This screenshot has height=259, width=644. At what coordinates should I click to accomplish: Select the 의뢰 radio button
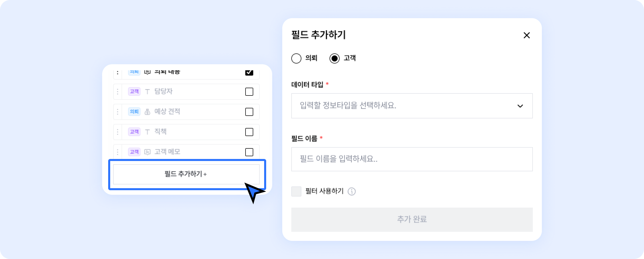(296, 58)
